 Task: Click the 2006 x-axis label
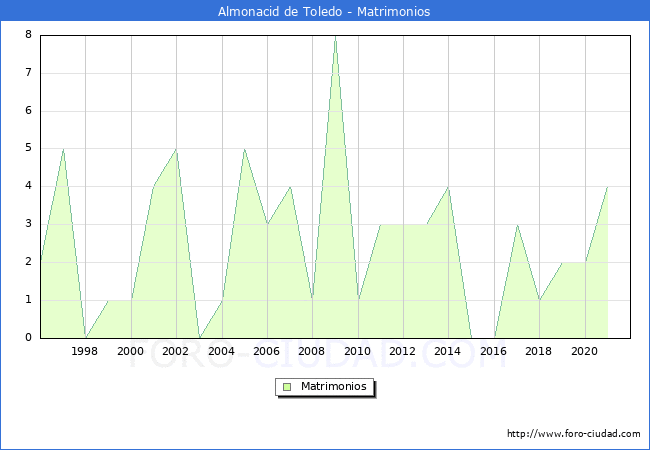click(267, 351)
